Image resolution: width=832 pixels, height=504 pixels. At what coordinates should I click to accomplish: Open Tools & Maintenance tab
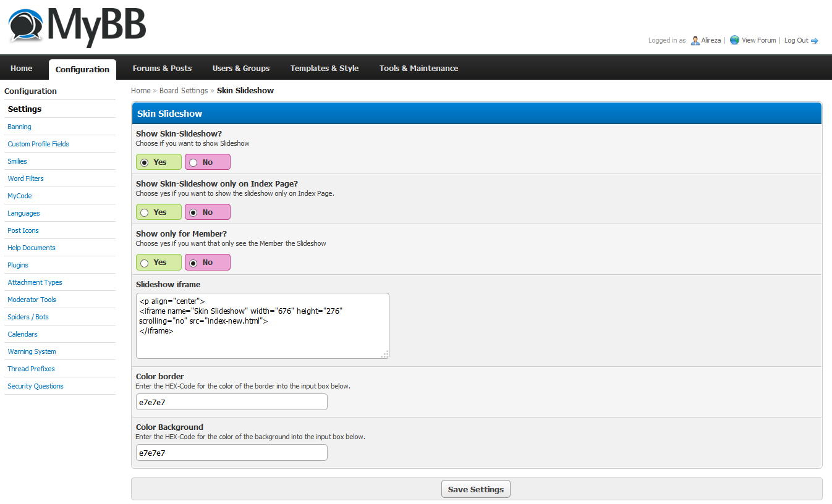tap(418, 69)
